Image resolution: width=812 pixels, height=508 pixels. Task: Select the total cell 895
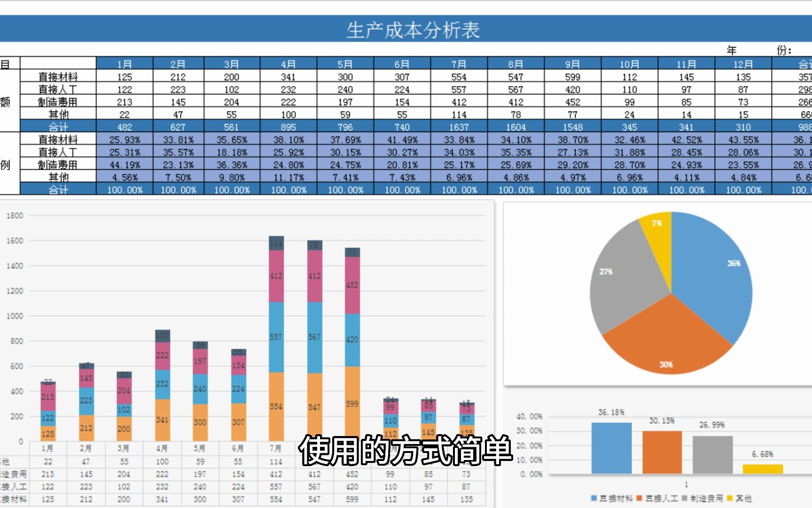[288, 127]
